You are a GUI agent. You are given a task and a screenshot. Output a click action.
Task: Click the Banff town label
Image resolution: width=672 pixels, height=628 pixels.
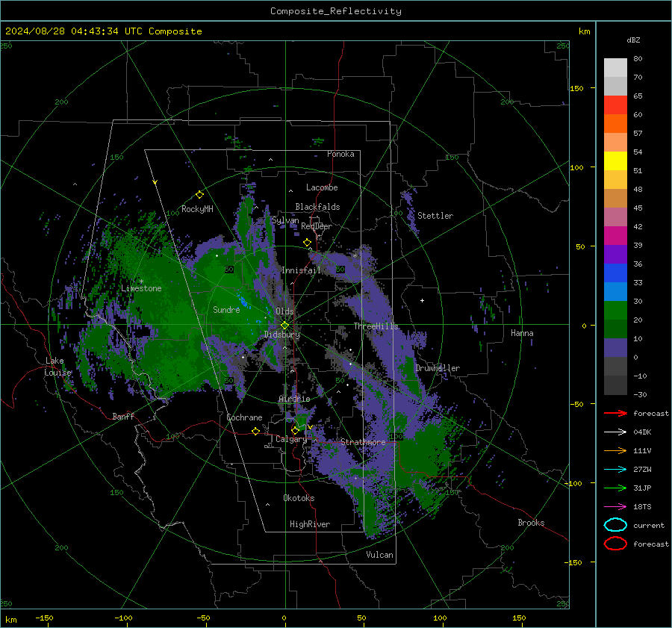[x=123, y=417]
